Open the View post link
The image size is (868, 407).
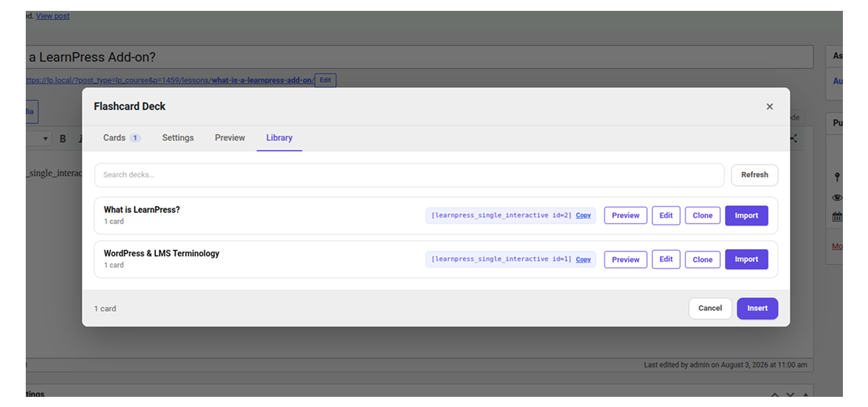click(x=53, y=16)
